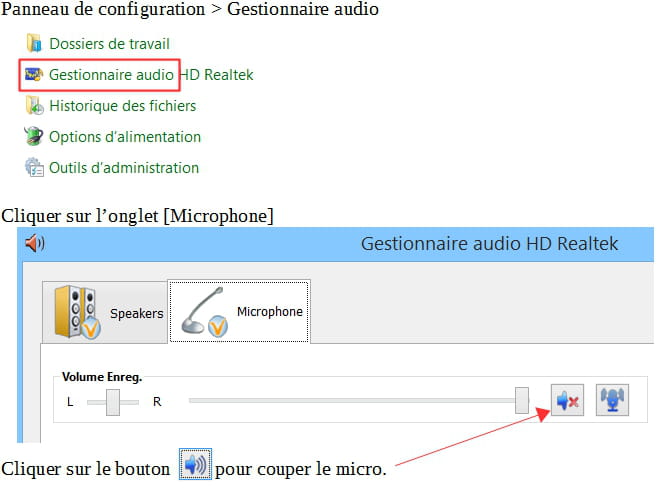Click the Realtek audio manager icon
Screen dimensions: 658x489
34,75
